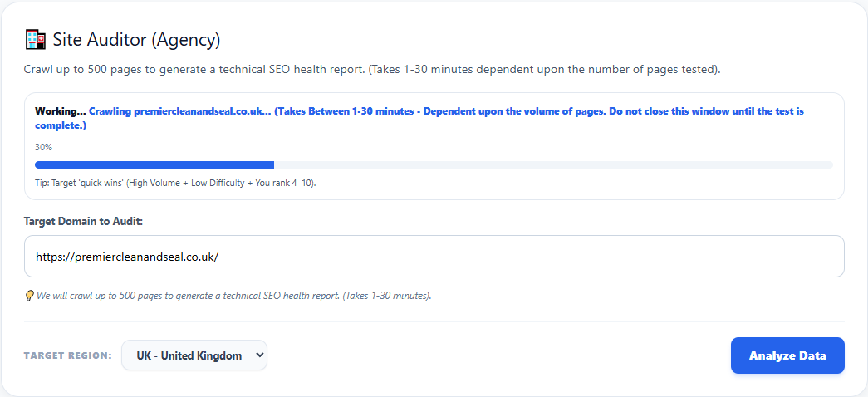Click the Analyze Data button
This screenshot has width=868, height=397.
click(x=787, y=355)
